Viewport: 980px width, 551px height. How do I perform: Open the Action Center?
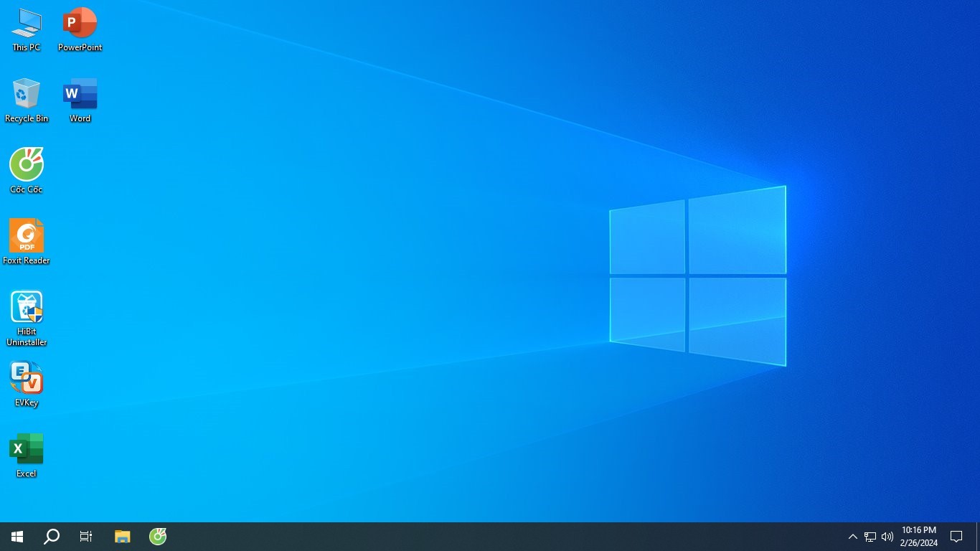tap(956, 536)
